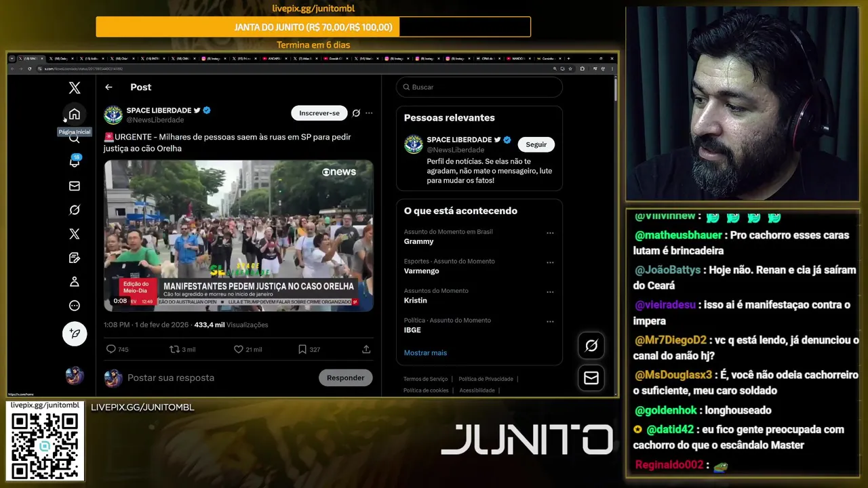This screenshot has height=488, width=868.
Task: Click the Inscrever-se button
Action: click(x=319, y=113)
